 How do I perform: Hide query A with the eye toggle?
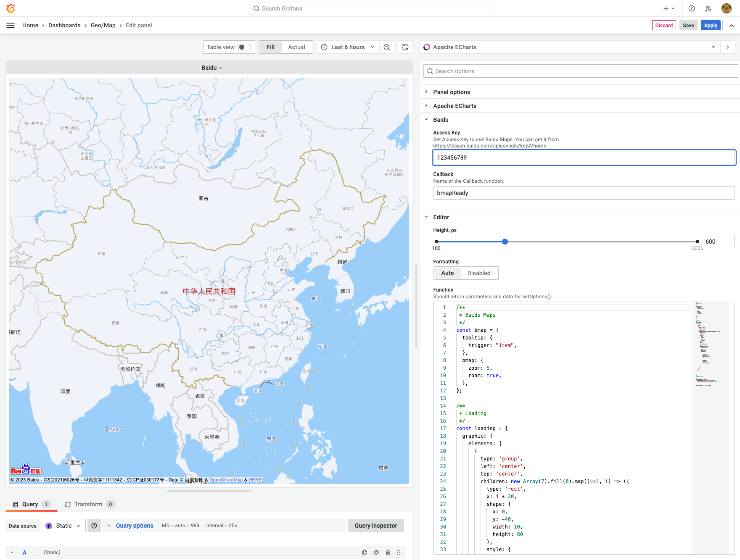coord(376,552)
